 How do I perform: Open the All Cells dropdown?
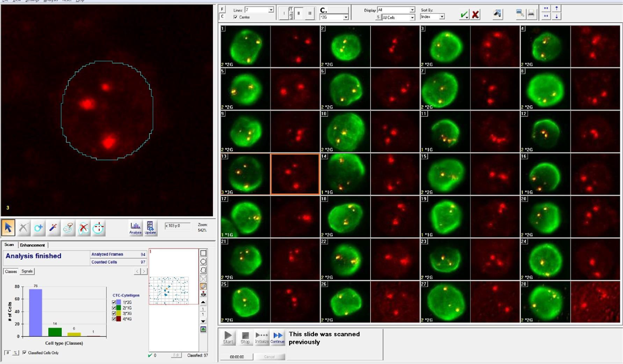(412, 17)
